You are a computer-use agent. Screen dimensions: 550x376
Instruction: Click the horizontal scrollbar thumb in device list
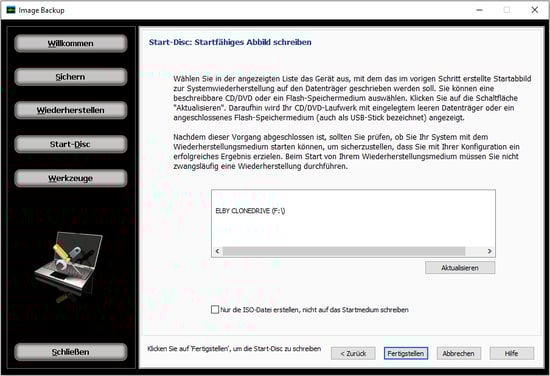coord(344,251)
